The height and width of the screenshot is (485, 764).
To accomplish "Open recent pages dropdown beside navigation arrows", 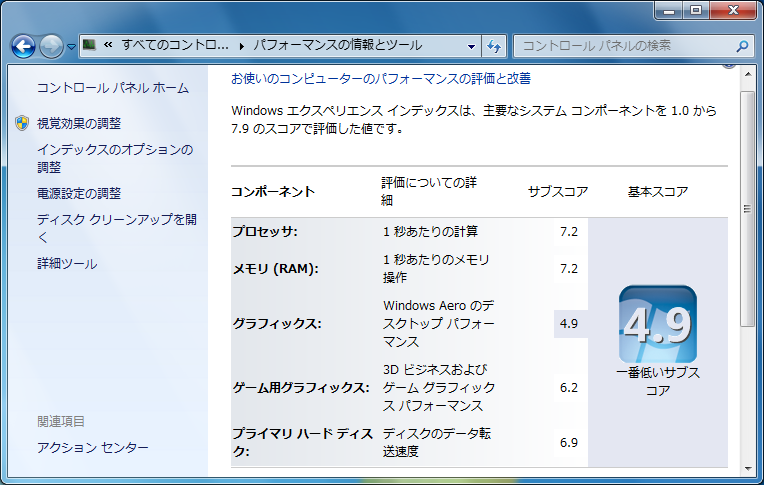I will (x=72, y=47).
